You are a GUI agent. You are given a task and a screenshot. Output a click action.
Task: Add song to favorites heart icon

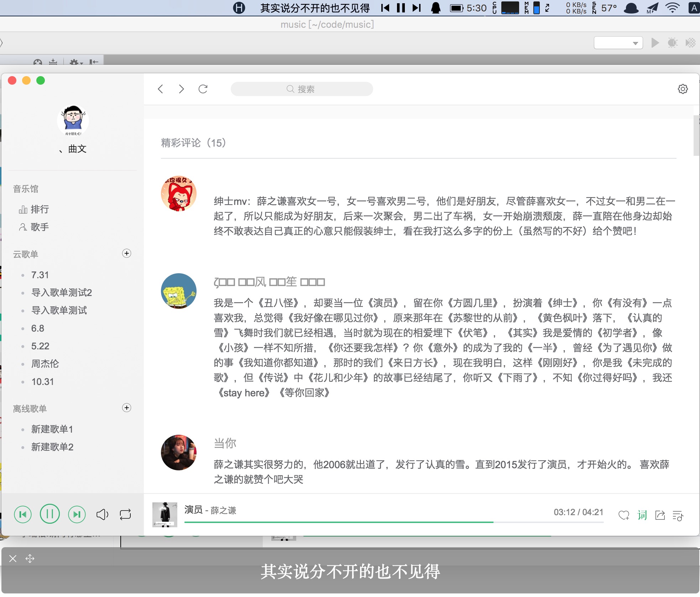click(x=624, y=515)
